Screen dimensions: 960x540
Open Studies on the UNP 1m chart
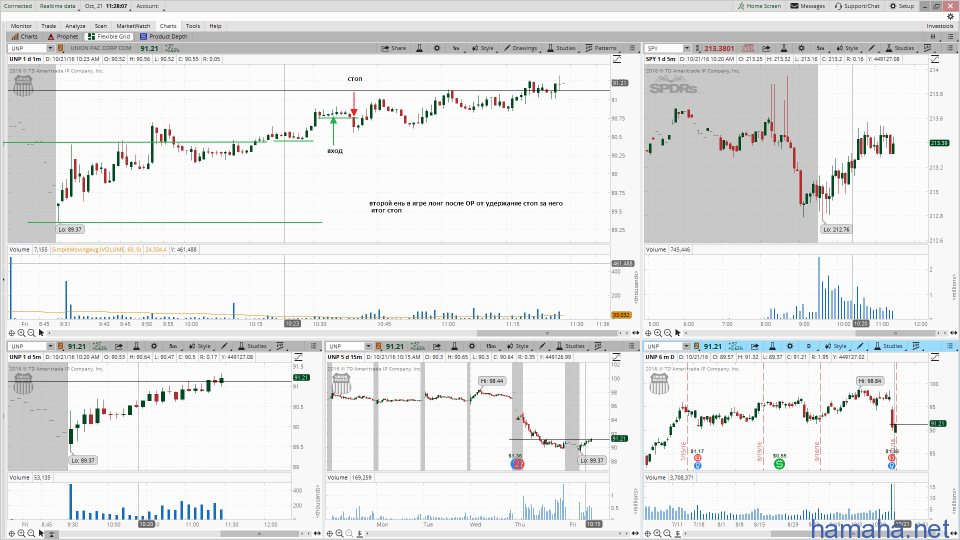click(x=561, y=48)
